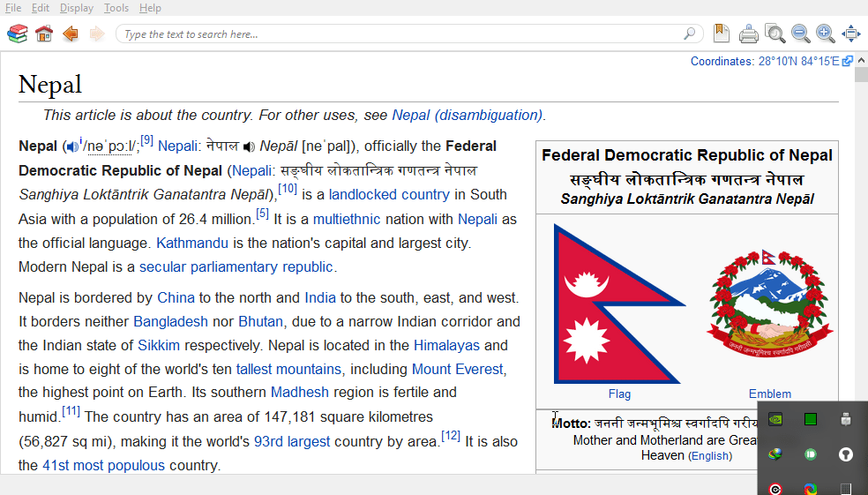Play the English pronunciation speaker icon
Image resolution: width=868 pixels, height=495 pixels.
72,146
